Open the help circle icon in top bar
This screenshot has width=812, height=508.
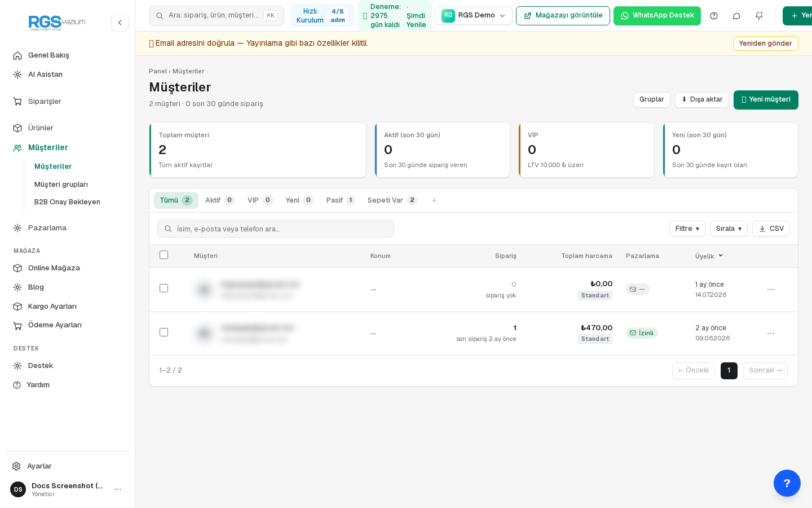pos(714,16)
